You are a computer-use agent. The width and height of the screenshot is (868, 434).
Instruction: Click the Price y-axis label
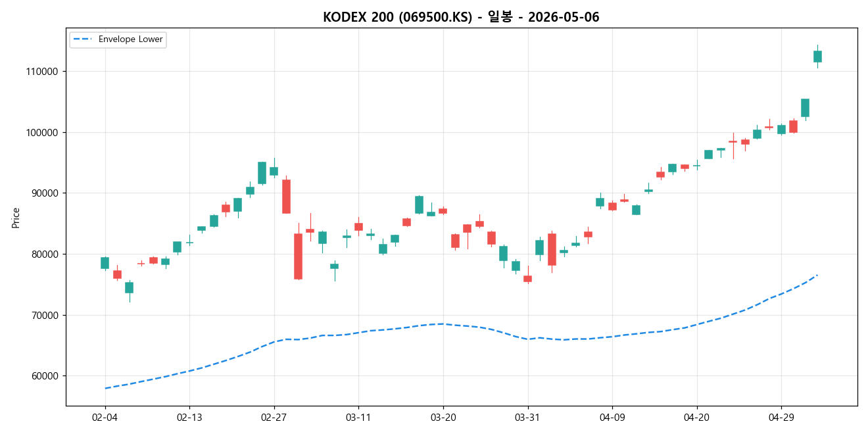click(x=16, y=217)
